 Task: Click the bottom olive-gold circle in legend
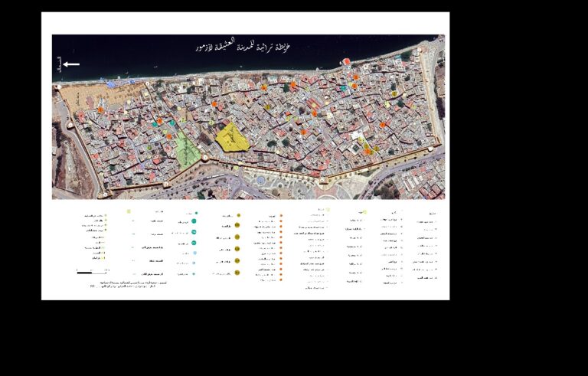tap(237, 273)
